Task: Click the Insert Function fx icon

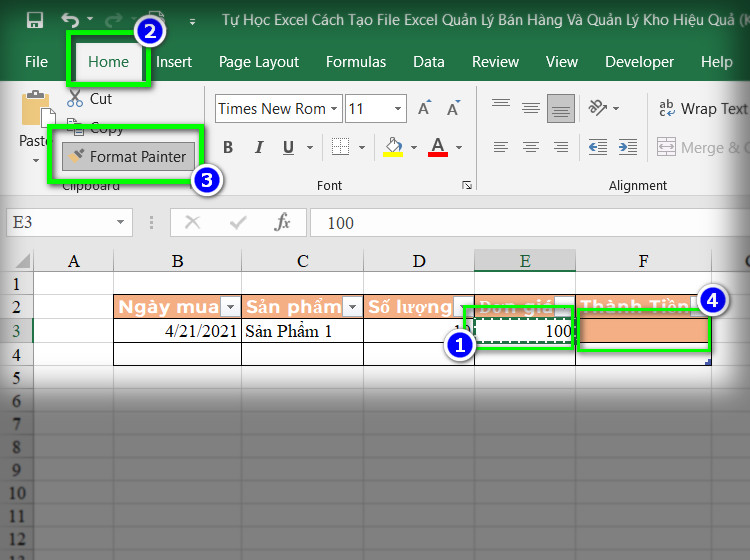Action: (x=282, y=222)
